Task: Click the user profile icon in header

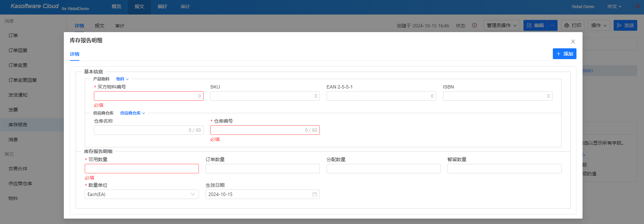Action: (x=638, y=6)
